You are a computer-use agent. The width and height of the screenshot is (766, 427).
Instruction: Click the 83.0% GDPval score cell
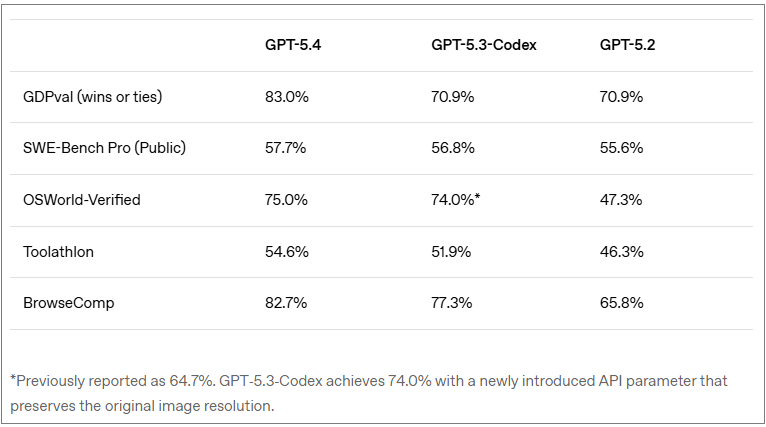click(286, 97)
